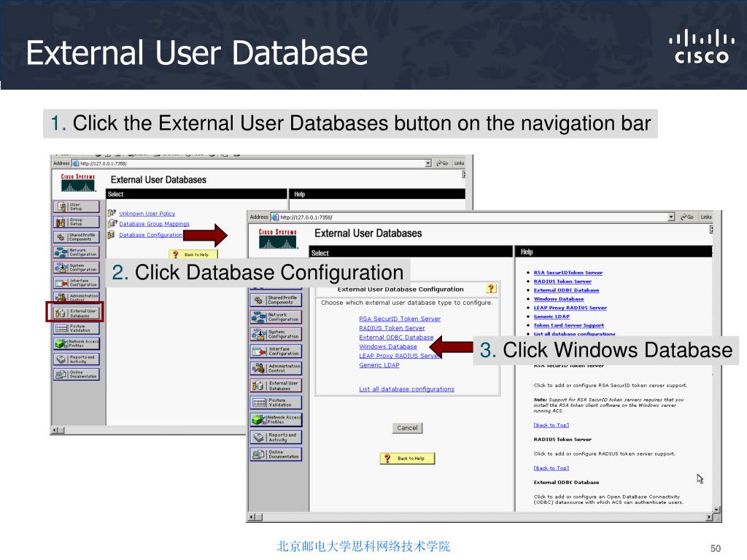This screenshot has height=560, width=747.
Task: Open Shared Profile Components in front window
Action: pyautogui.click(x=276, y=300)
